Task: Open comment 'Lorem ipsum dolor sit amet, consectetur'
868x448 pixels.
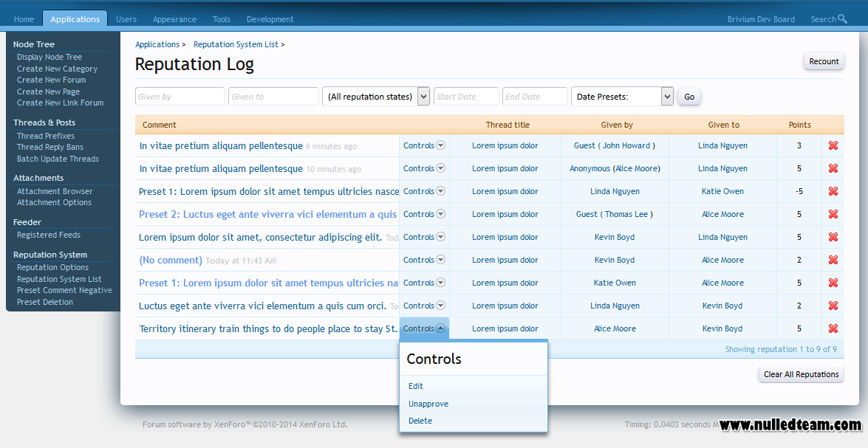Action: click(x=260, y=237)
